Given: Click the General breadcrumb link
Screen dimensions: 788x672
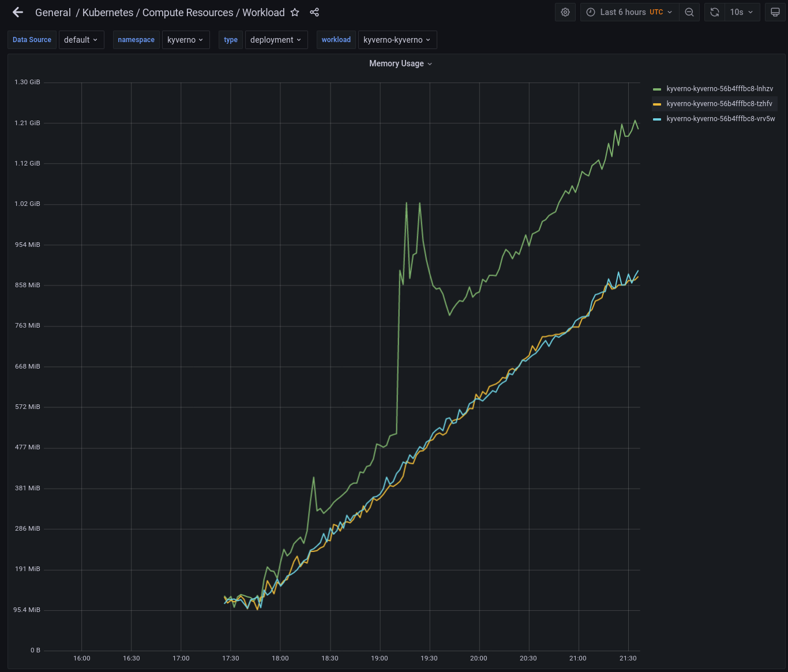Looking at the screenshot, I should pyautogui.click(x=53, y=12).
